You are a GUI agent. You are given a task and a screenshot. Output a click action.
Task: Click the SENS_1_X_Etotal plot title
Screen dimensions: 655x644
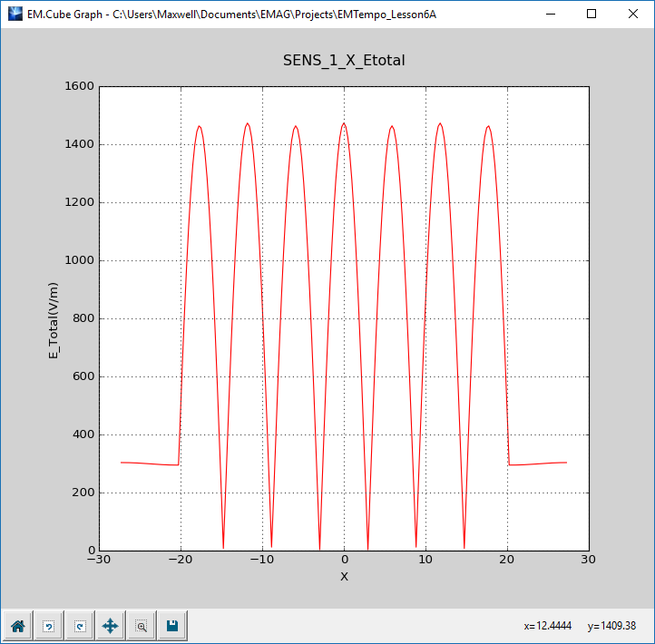tap(344, 61)
